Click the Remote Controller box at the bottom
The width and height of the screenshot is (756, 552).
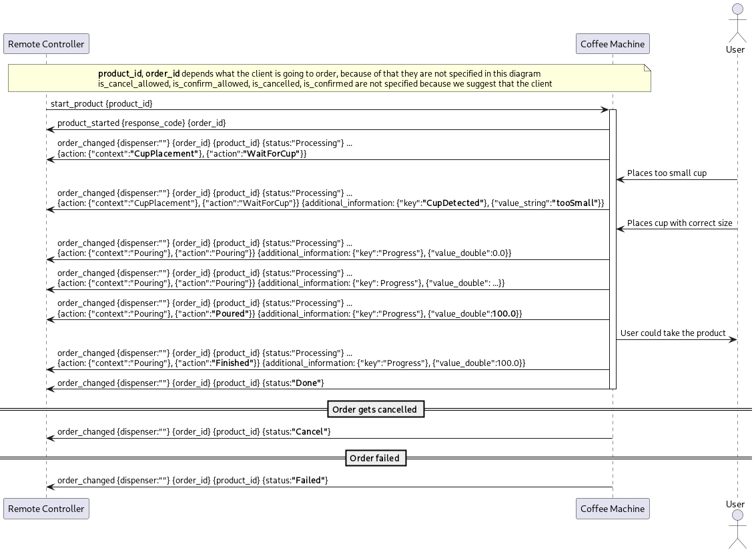click(x=46, y=509)
